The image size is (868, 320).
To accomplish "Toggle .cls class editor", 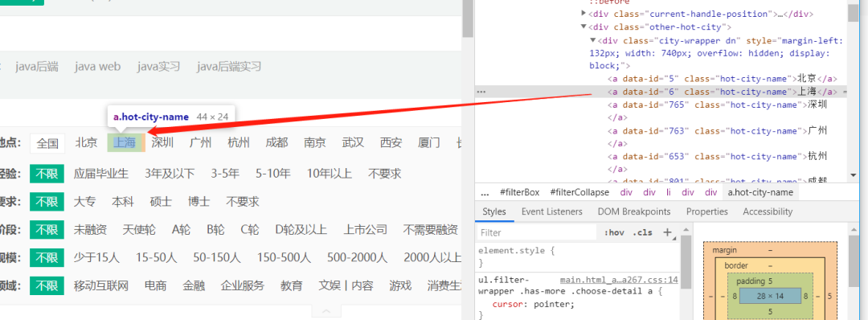I will 643,232.
